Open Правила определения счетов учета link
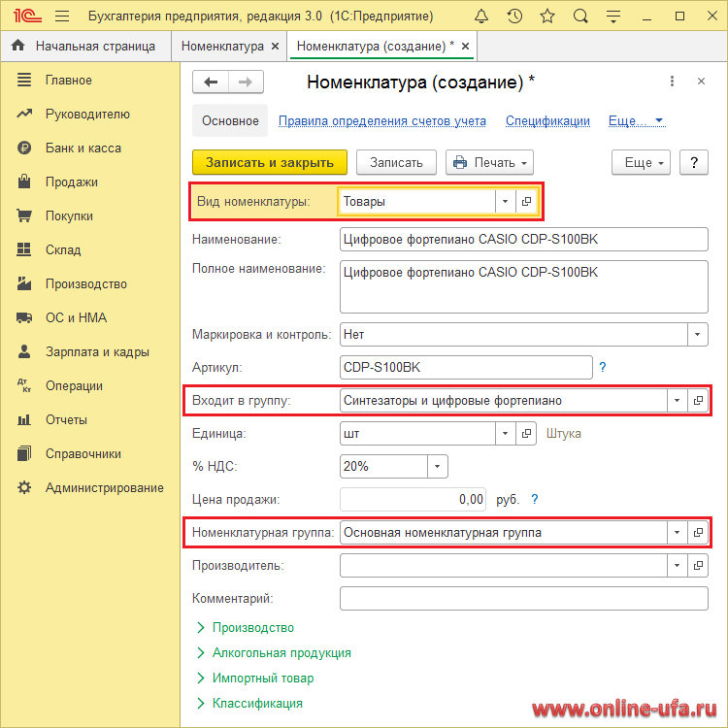 (381, 121)
